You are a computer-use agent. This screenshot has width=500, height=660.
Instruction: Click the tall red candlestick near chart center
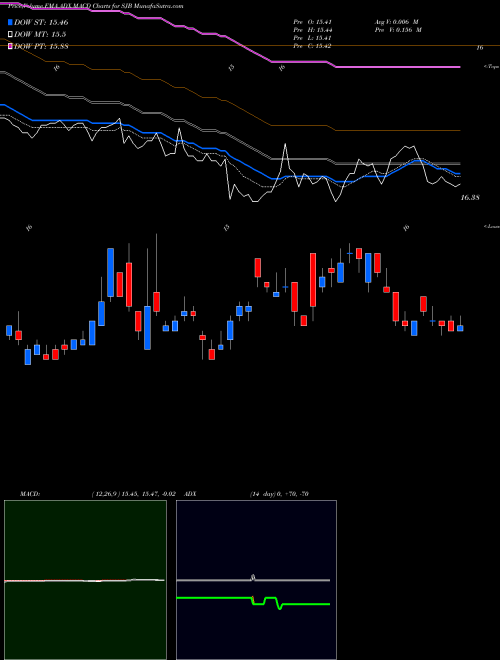click(313, 280)
